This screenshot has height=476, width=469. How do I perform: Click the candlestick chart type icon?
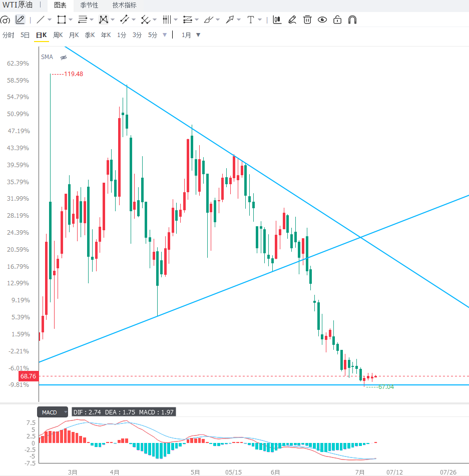[x=277, y=20]
